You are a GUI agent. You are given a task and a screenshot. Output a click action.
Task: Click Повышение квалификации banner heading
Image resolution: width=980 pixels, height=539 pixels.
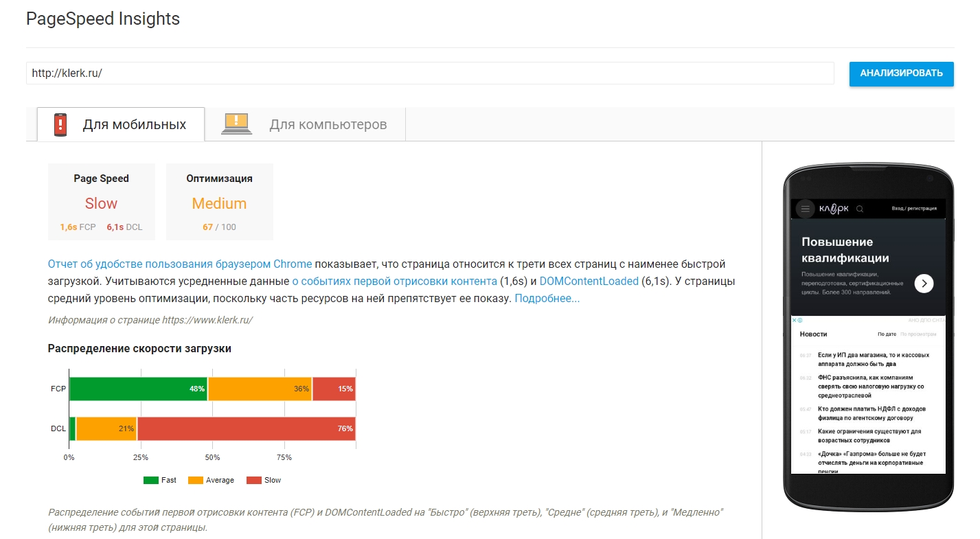pos(845,250)
